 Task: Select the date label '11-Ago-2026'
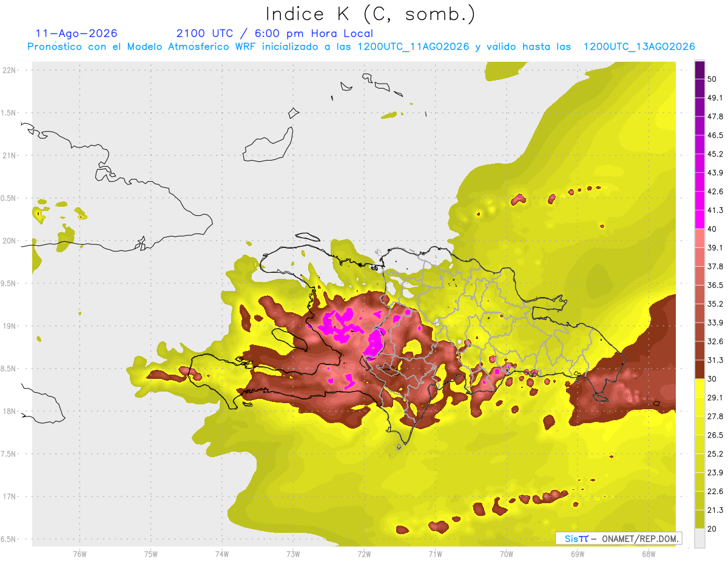pos(76,33)
